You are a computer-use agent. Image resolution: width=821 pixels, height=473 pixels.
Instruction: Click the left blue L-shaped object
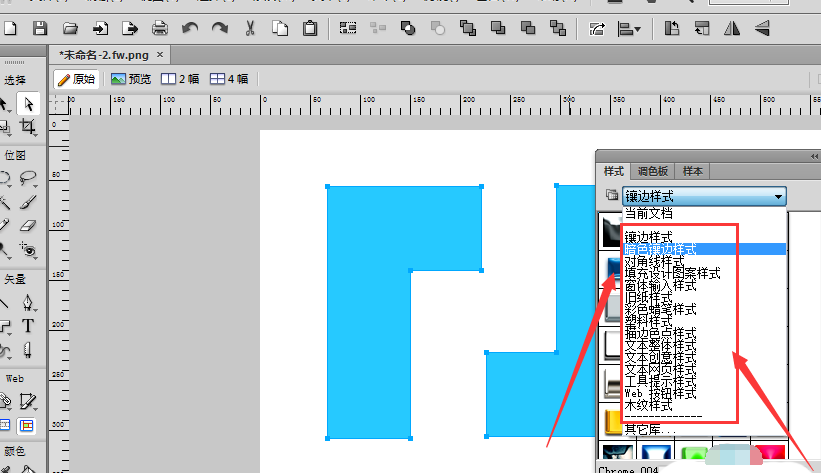coord(369,312)
